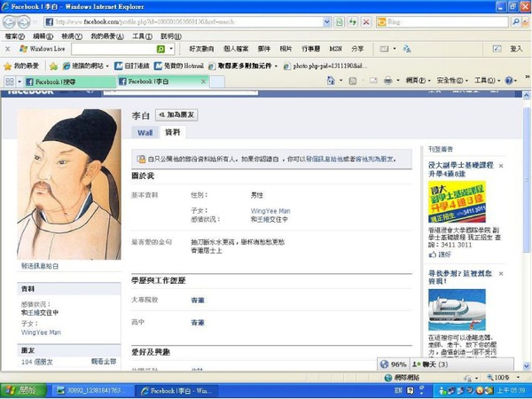Click the compatibility view icon beside address bar
The height and width of the screenshot is (399, 532).
coord(339,22)
